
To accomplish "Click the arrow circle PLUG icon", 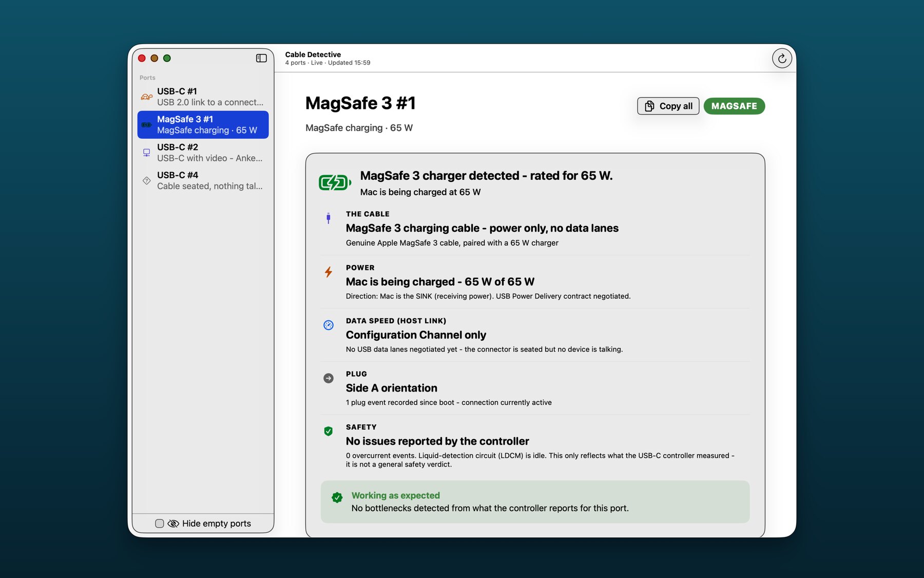I will 329,378.
